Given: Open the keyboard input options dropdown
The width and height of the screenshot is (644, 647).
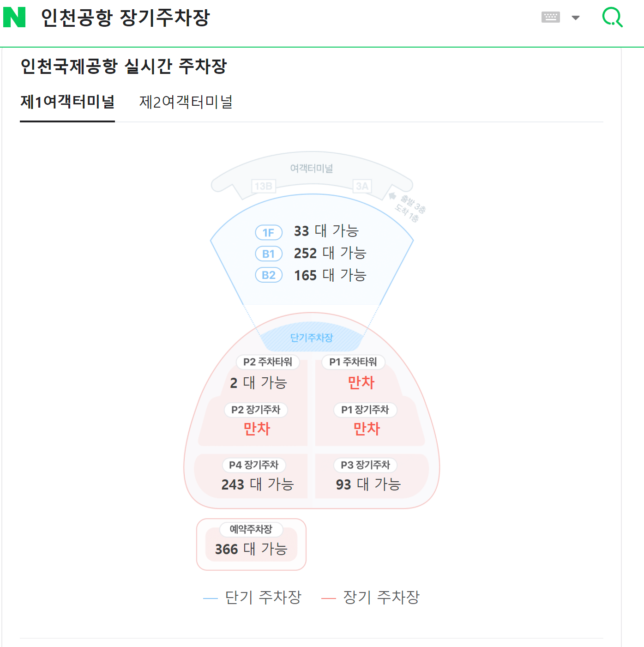Looking at the screenshot, I should click(x=575, y=17).
